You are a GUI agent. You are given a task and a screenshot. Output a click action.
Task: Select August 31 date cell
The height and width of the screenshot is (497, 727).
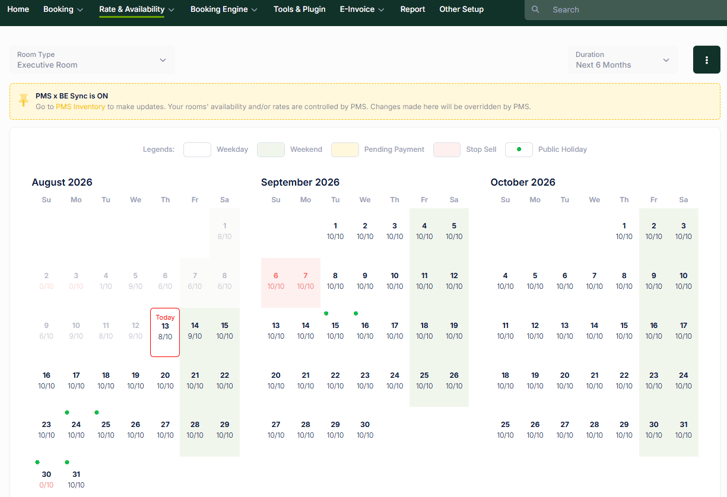76,479
